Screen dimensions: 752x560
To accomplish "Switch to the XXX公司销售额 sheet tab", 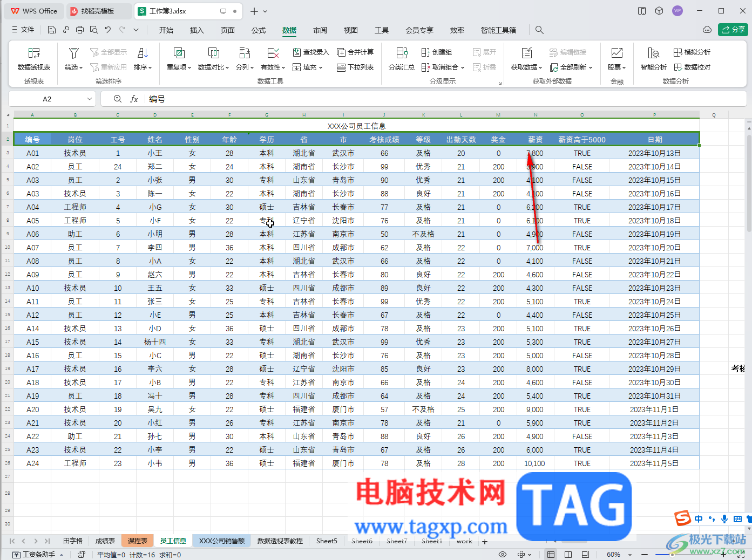I will pos(222,541).
